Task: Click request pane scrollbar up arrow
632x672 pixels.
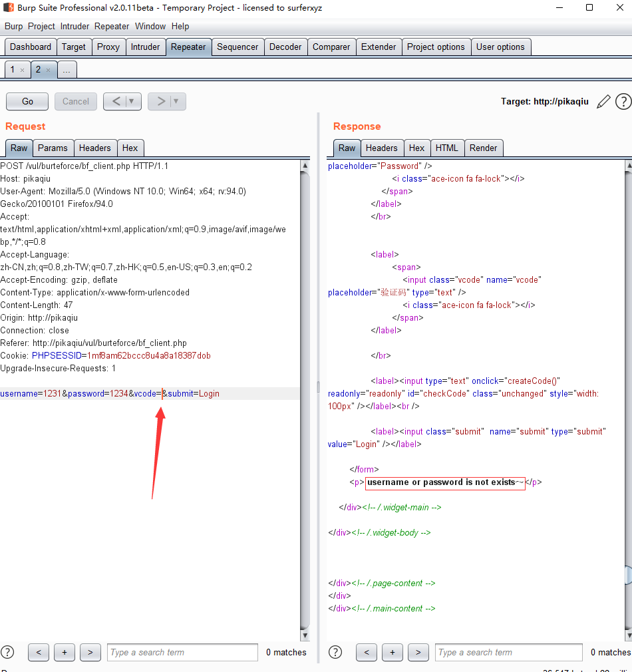Action: point(305,166)
